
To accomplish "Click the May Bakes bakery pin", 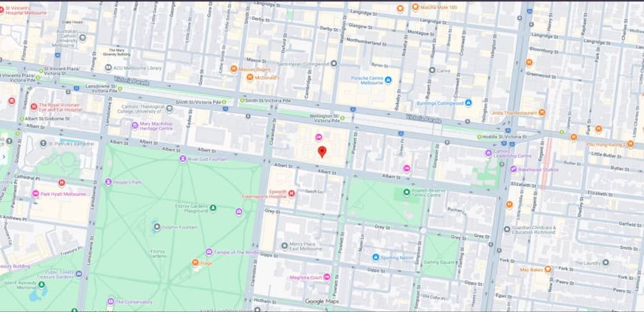I will click(x=548, y=269).
